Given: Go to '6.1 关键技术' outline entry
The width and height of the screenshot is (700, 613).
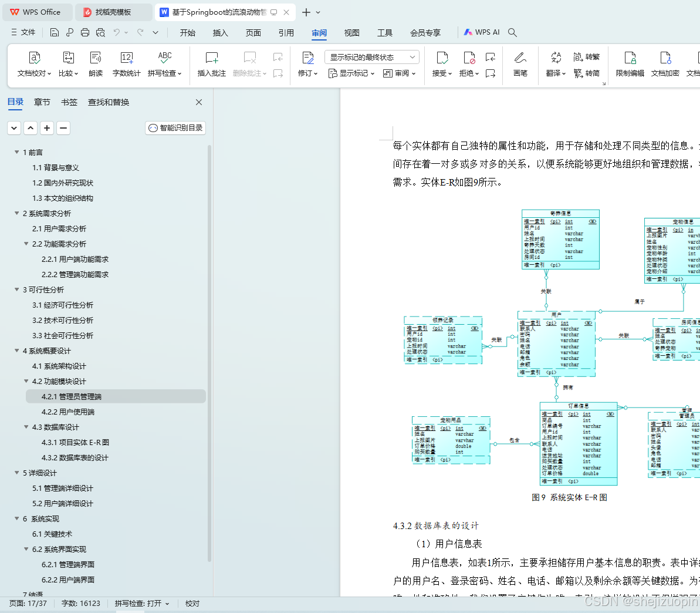Looking at the screenshot, I should click(x=52, y=534).
